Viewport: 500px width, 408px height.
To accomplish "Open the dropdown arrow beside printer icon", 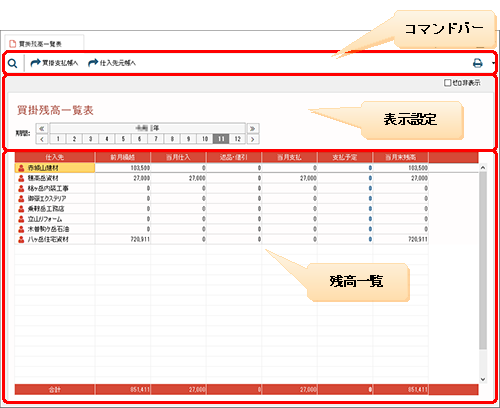I will tap(493, 63).
